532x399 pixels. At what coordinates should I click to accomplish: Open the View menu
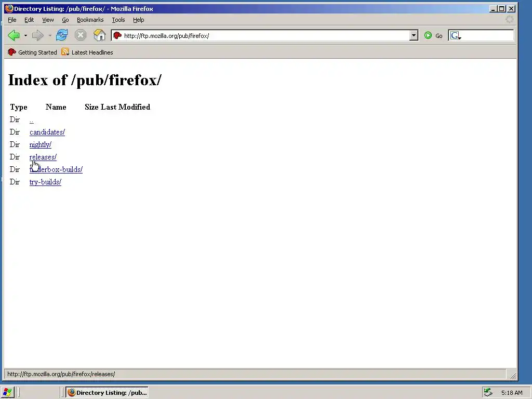pos(48,20)
